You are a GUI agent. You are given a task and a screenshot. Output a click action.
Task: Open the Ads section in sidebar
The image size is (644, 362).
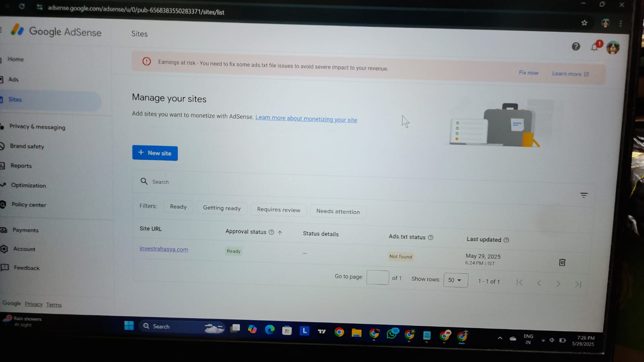13,79
